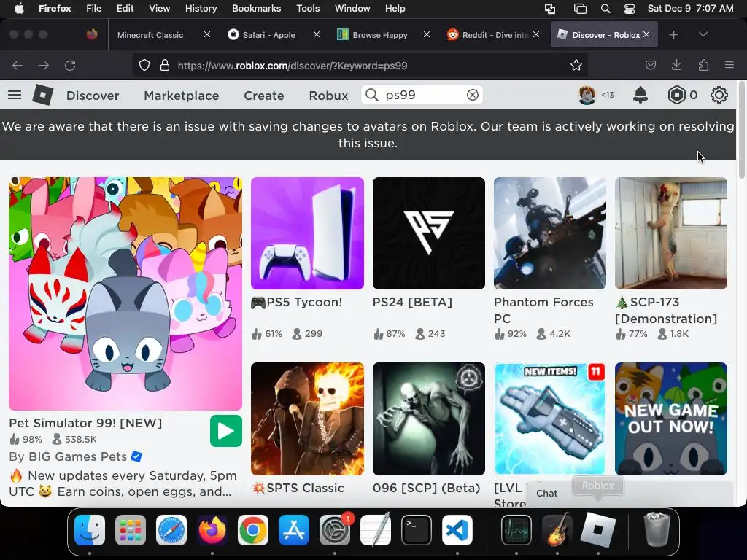Go to Marketplace page
Viewport: 747px width, 560px height.
182,96
